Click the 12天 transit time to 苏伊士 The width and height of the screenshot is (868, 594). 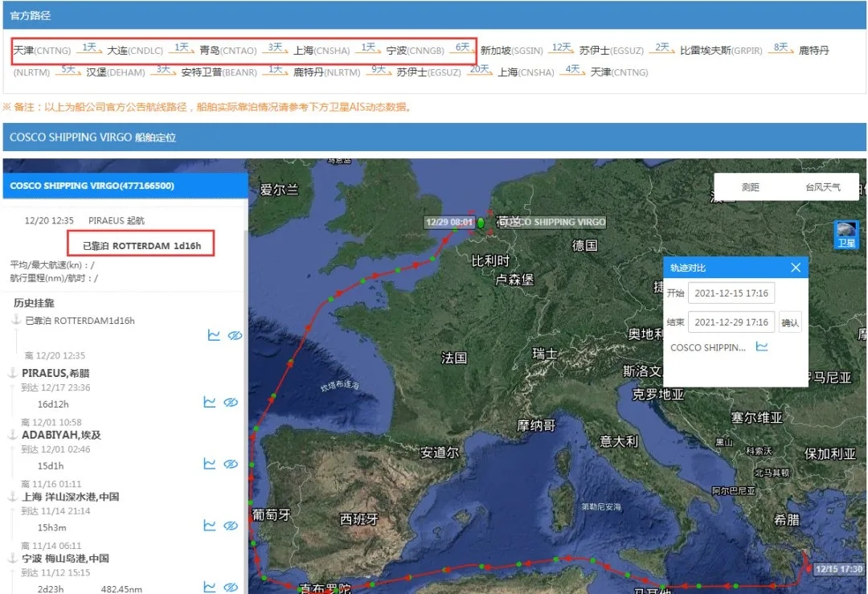coord(561,47)
